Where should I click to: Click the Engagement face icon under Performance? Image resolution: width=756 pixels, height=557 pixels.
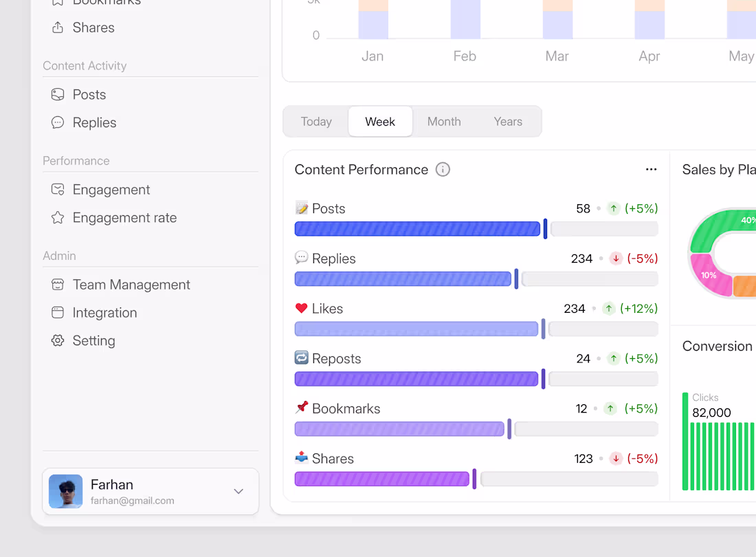click(x=57, y=189)
